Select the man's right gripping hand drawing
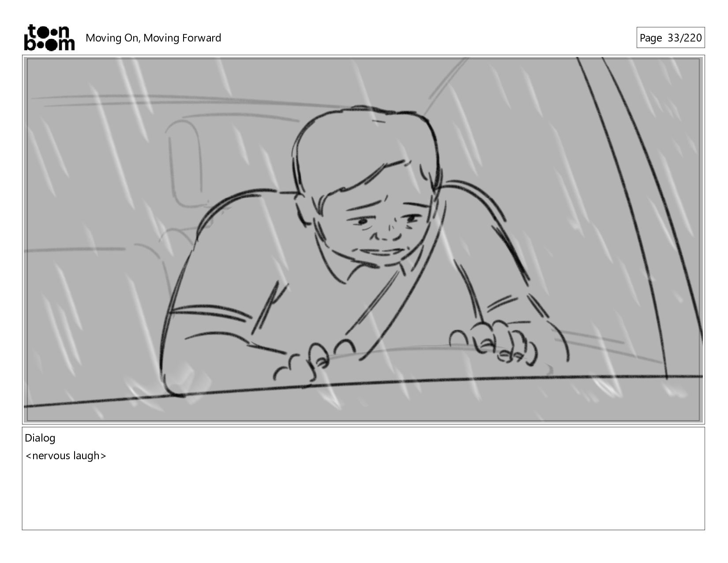This screenshot has height=563, width=728. coord(494,342)
